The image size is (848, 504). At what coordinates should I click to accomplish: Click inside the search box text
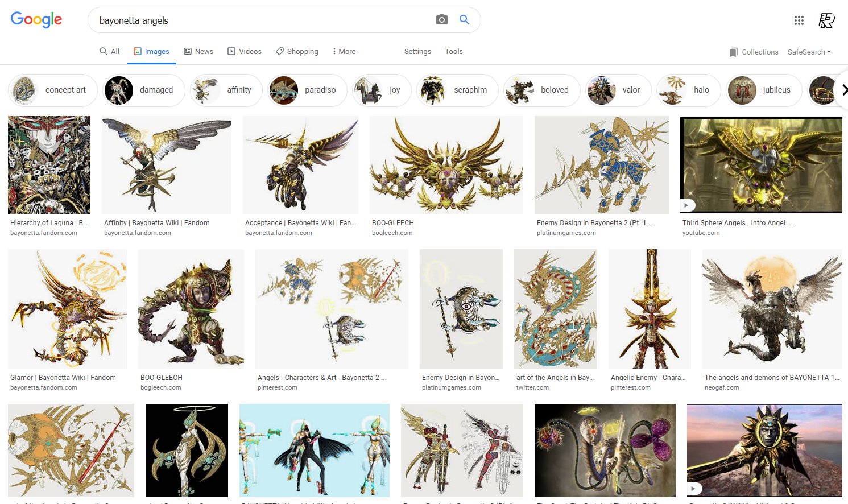pyautogui.click(x=134, y=20)
